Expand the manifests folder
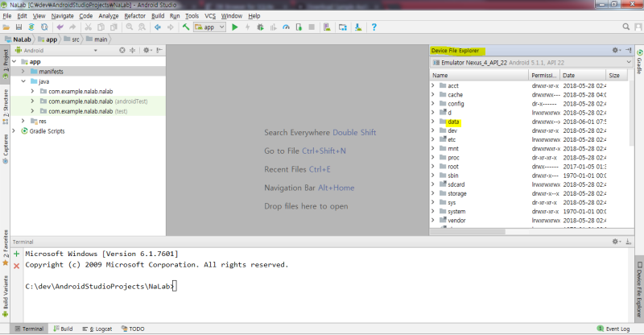 click(23, 72)
